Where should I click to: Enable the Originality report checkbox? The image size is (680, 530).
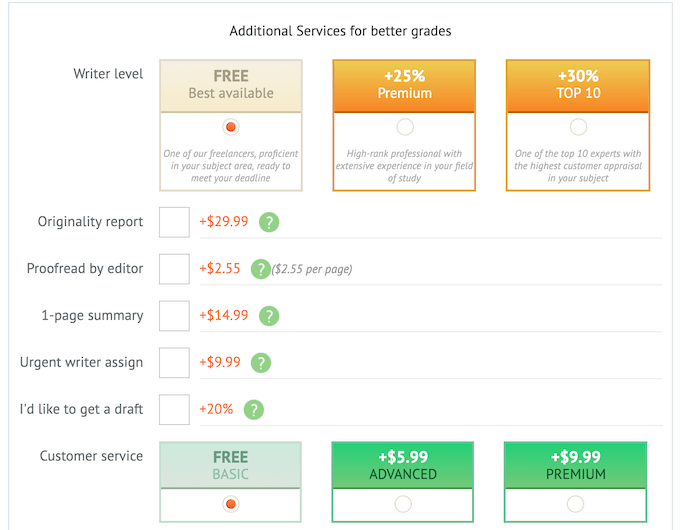(x=174, y=222)
